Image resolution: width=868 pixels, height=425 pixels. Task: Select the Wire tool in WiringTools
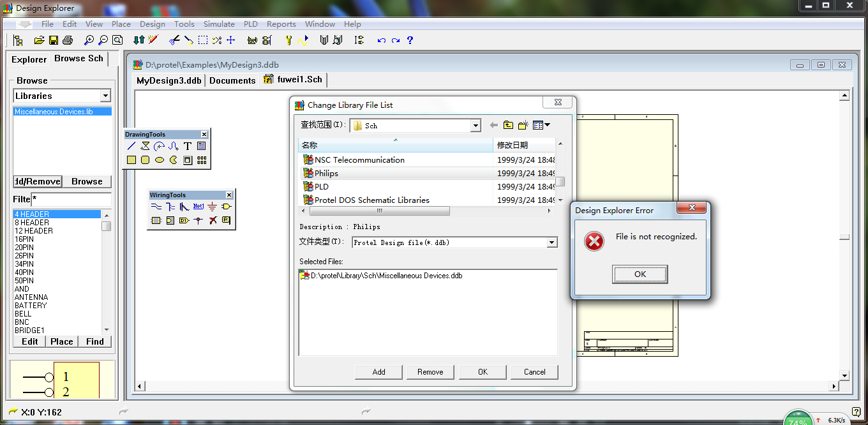pos(156,207)
